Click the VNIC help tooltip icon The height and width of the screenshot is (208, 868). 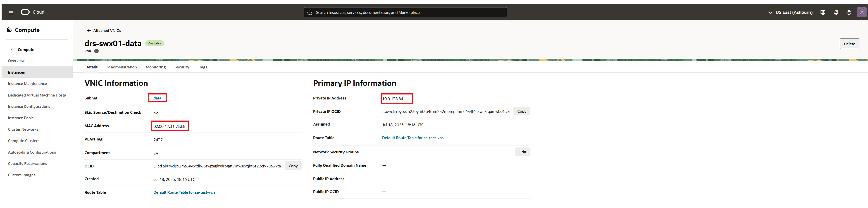pyautogui.click(x=96, y=51)
